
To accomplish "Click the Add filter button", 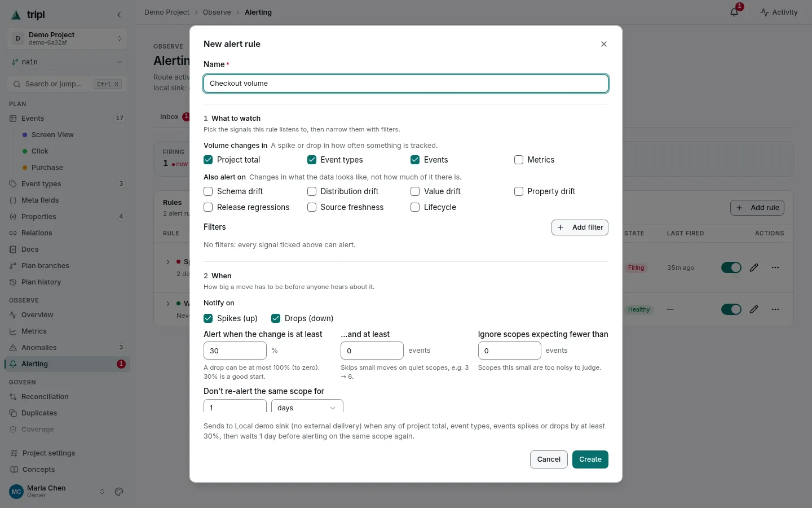I will pos(580,227).
